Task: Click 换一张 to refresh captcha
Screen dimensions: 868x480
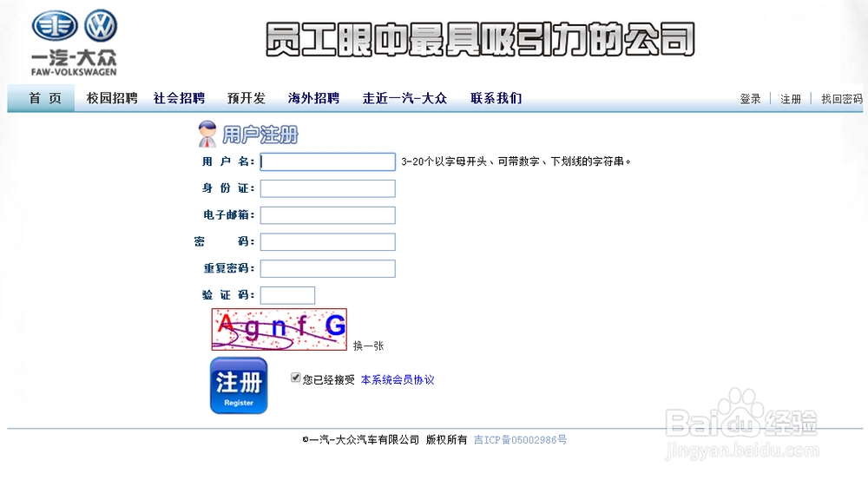Action: pyautogui.click(x=368, y=346)
